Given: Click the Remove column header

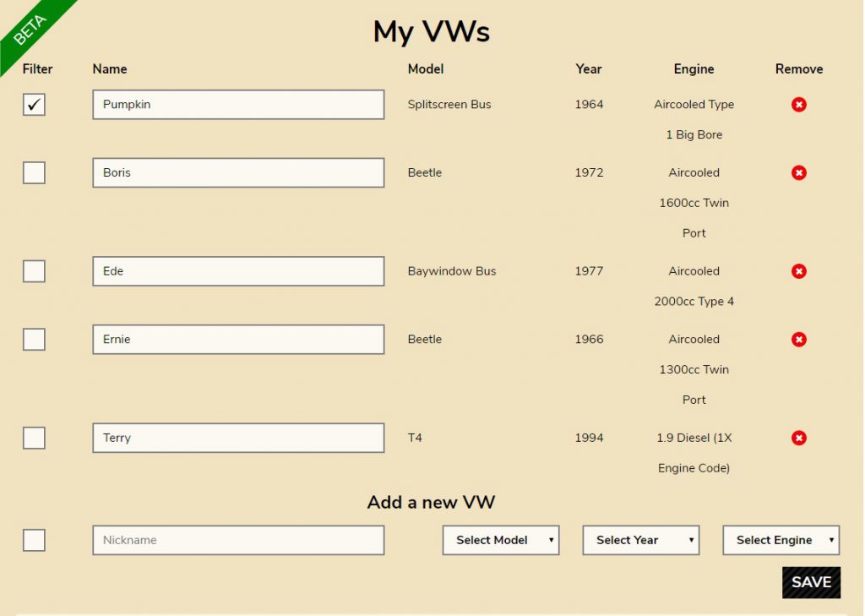Looking at the screenshot, I should click(799, 69).
